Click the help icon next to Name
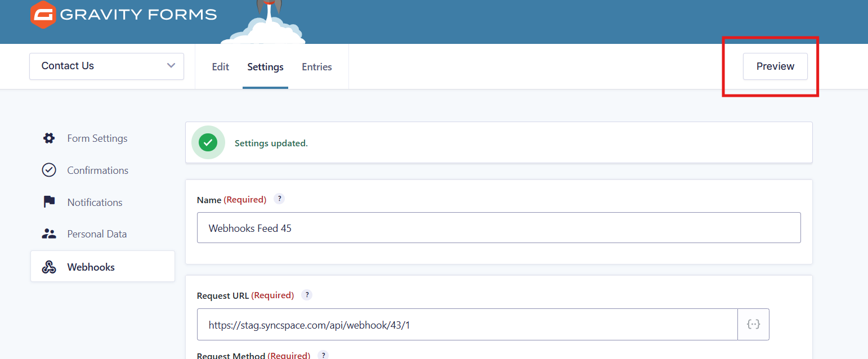Image resolution: width=868 pixels, height=359 pixels. [279, 199]
